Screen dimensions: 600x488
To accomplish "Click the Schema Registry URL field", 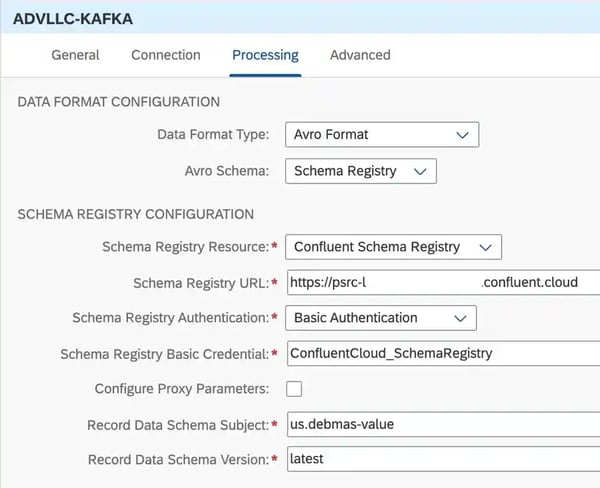I will tap(440, 282).
